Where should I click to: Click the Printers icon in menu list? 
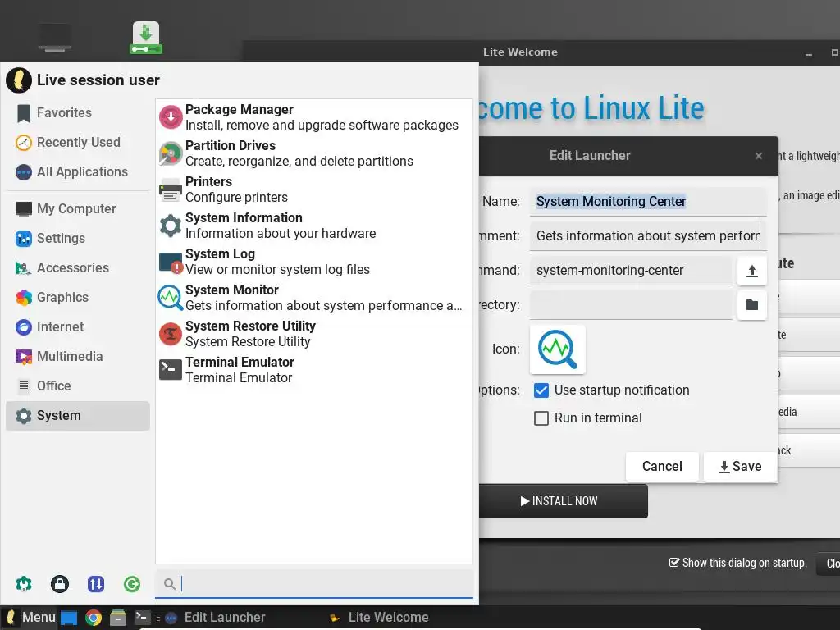coord(171,189)
